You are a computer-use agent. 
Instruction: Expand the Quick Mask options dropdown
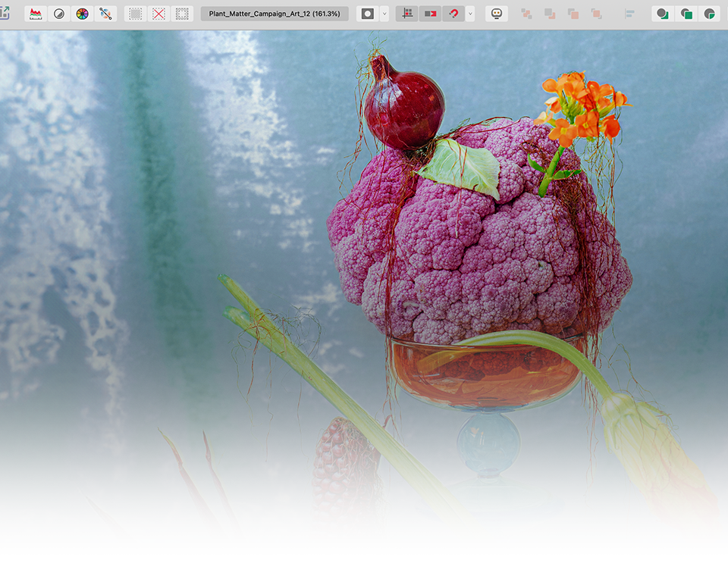point(384,14)
